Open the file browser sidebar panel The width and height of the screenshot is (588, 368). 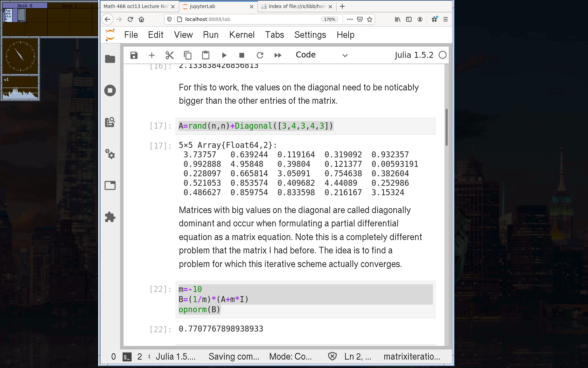point(110,59)
